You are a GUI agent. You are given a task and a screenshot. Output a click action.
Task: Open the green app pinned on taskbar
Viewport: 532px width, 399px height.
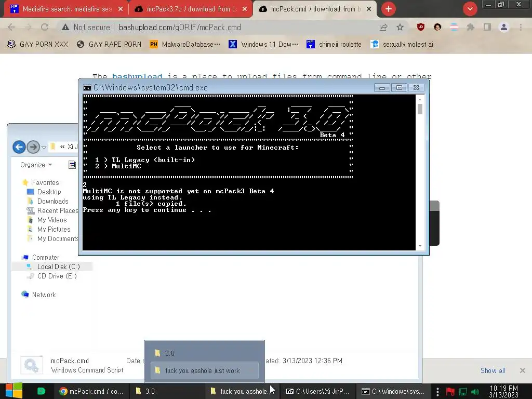(x=41, y=391)
